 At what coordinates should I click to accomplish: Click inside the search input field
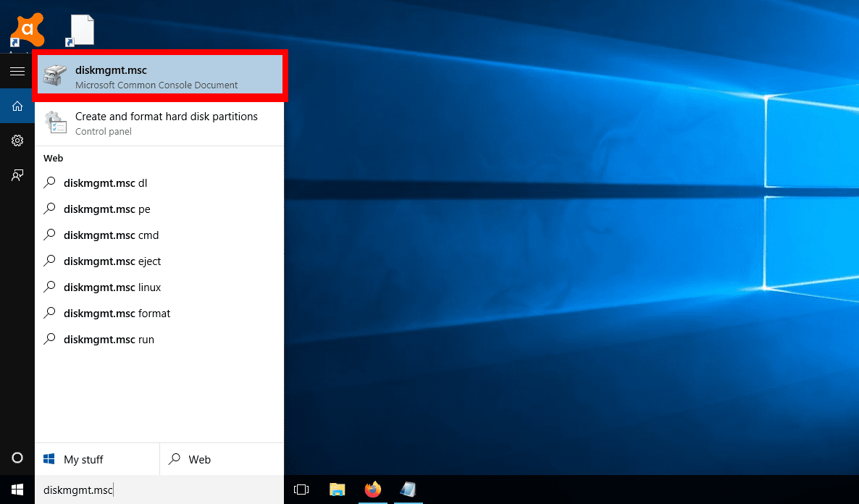[x=145, y=490]
